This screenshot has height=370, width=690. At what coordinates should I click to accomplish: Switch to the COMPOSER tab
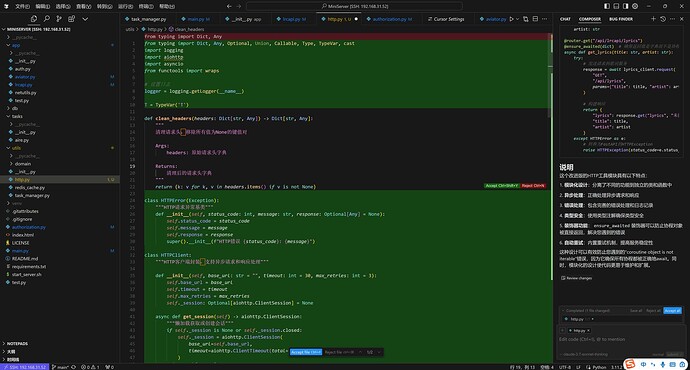590,19
